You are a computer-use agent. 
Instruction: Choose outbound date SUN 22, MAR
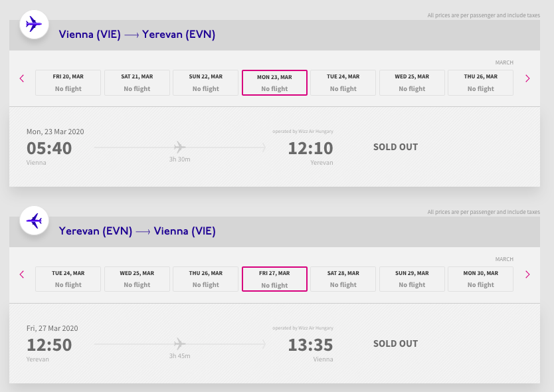tap(206, 82)
